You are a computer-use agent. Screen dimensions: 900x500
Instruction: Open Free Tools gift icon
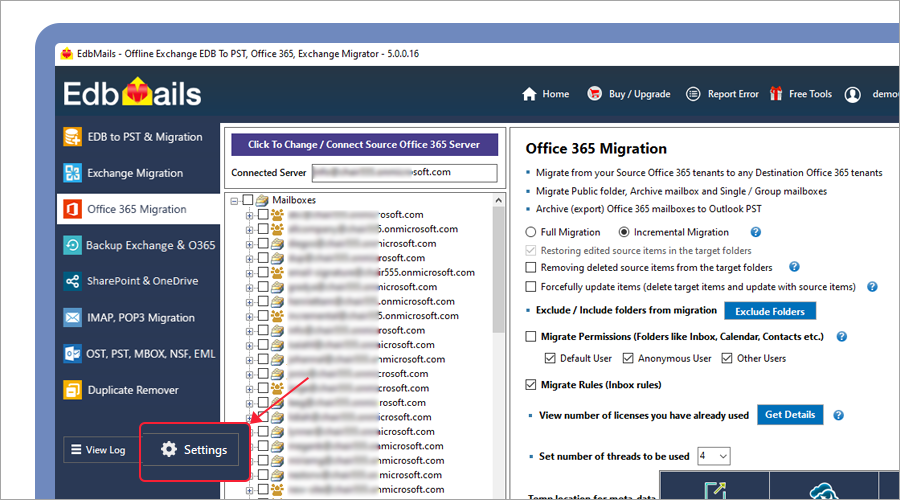coord(776,94)
